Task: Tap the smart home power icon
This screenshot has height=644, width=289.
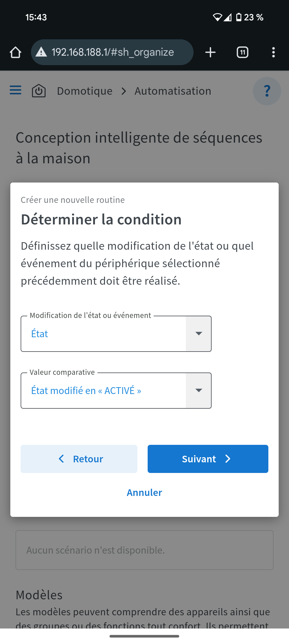Action: pyautogui.click(x=39, y=91)
